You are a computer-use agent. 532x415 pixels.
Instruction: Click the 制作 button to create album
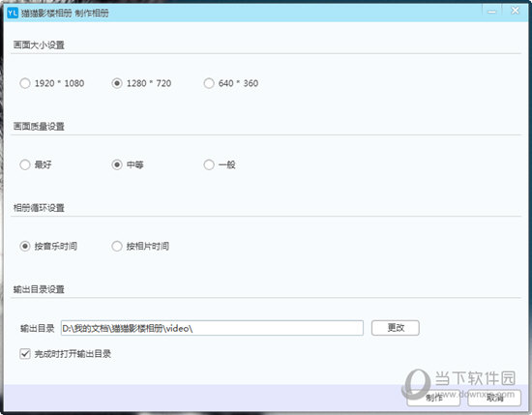point(433,398)
